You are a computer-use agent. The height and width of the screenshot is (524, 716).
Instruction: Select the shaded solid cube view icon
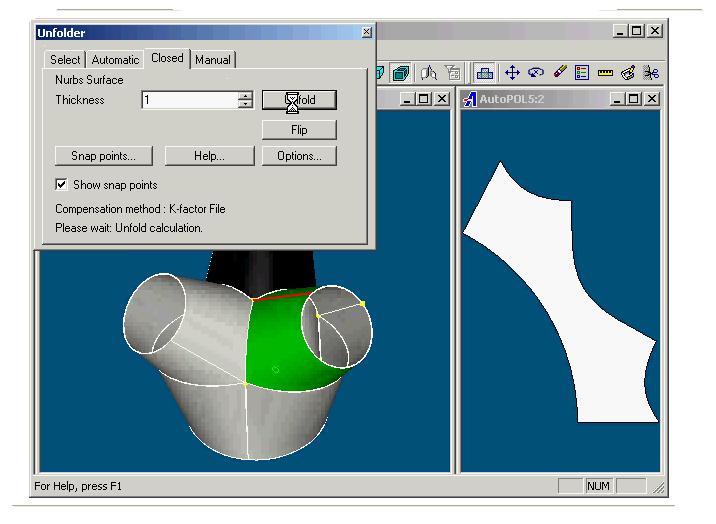(401, 73)
